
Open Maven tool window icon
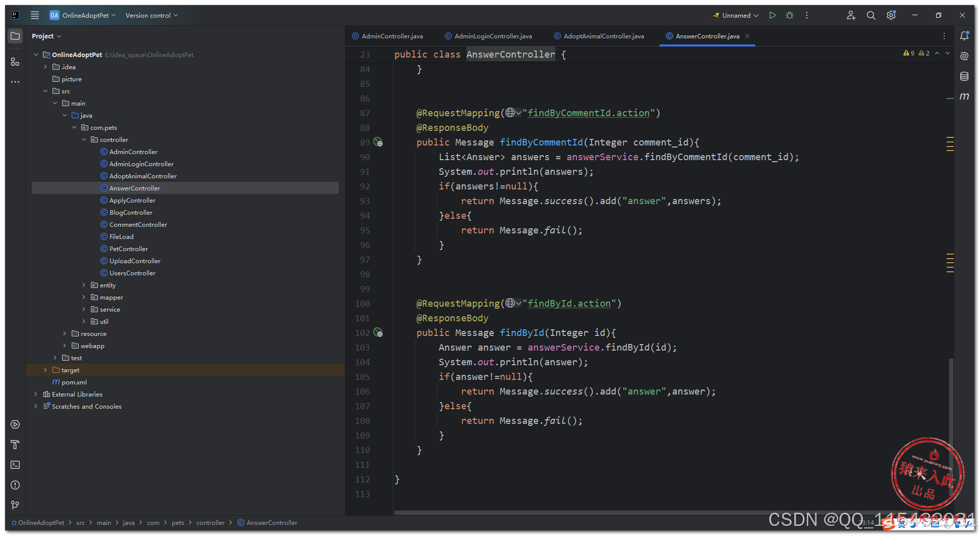(964, 96)
